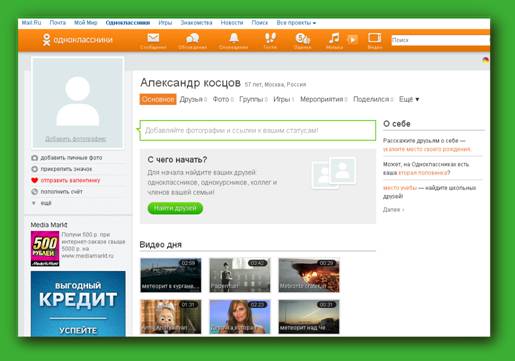Click the Видео дня heading
This screenshot has width=515, height=361.
tap(161, 244)
